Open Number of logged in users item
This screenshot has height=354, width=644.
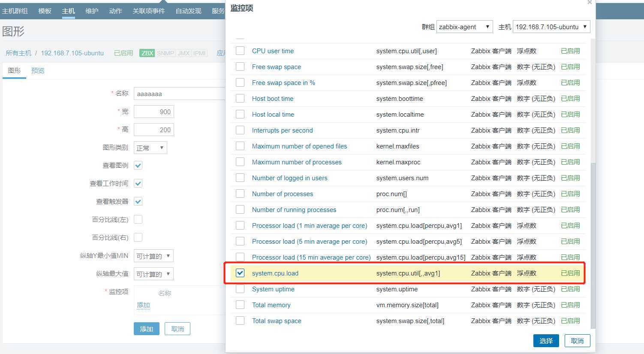[x=289, y=178]
